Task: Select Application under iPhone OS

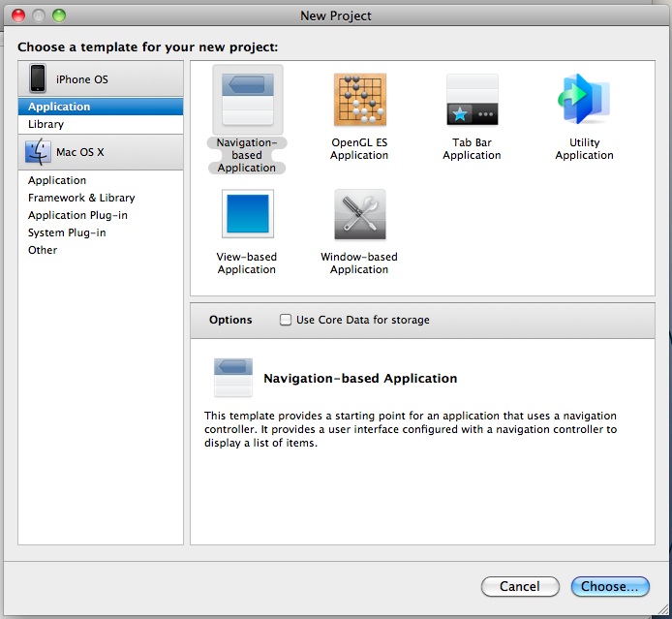Action: click(101, 107)
